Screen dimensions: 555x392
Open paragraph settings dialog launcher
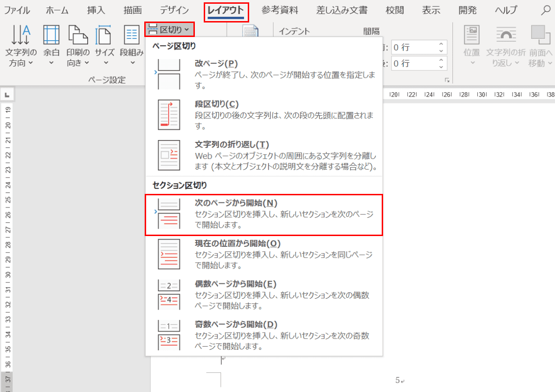click(x=447, y=80)
